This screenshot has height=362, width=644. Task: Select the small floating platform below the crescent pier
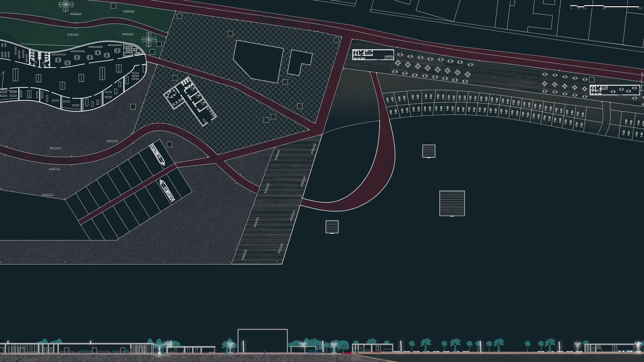[x=332, y=227]
